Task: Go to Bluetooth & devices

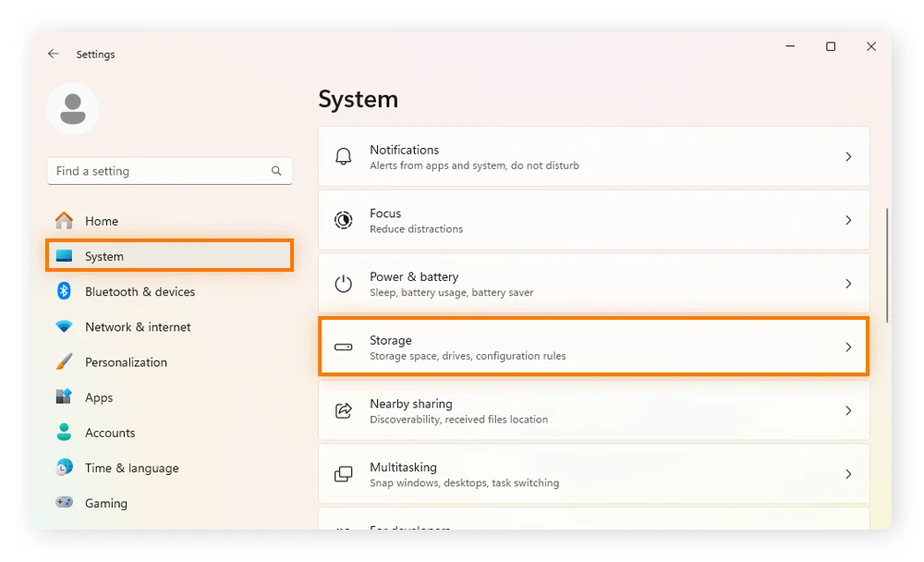Action: coord(140,292)
